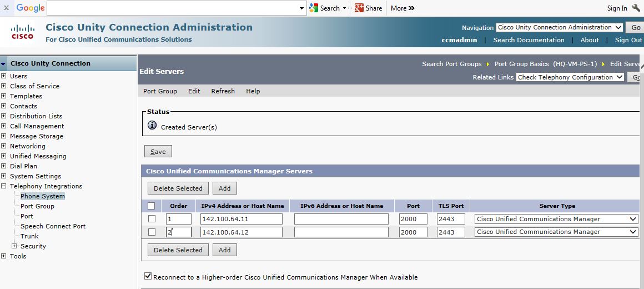The width and height of the screenshot is (644, 289).
Task: Toggle Reconnect to Higher-order CUCM checkbox
Action: point(148,276)
